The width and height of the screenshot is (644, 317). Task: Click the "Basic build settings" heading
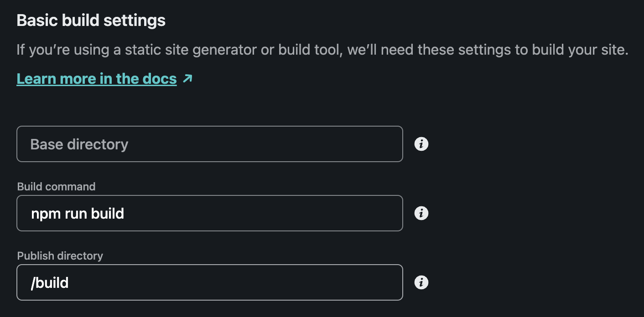pos(91,20)
